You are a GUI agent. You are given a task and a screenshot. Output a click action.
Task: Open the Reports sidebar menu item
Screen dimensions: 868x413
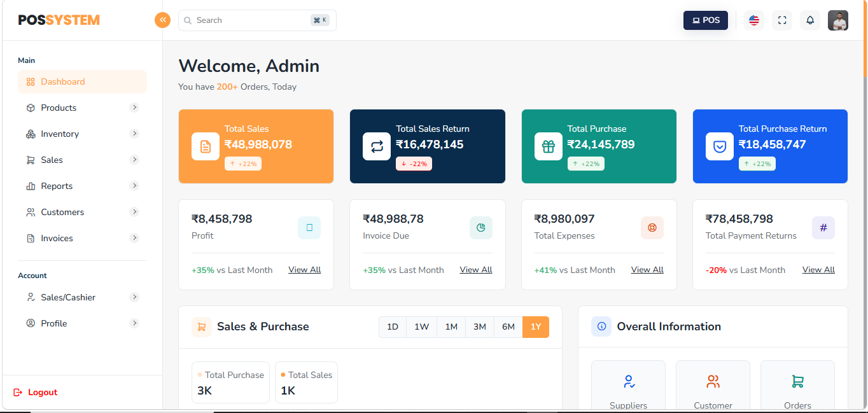point(57,186)
